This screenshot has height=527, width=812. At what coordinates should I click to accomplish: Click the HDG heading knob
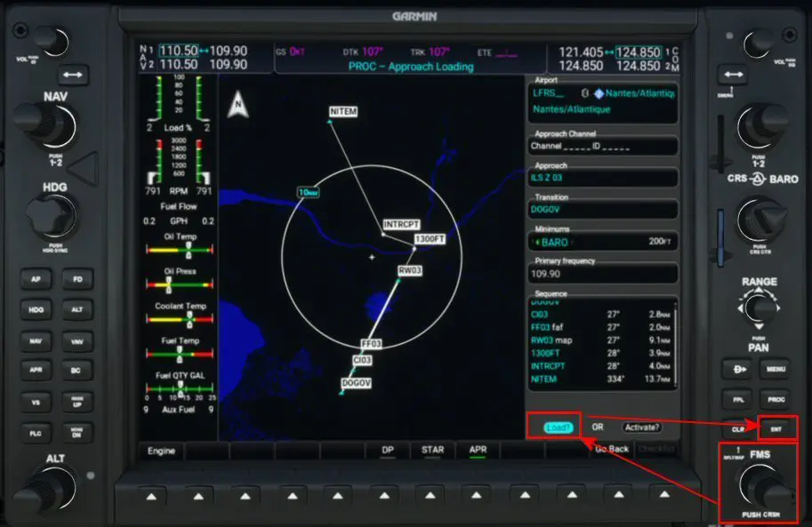point(52,216)
